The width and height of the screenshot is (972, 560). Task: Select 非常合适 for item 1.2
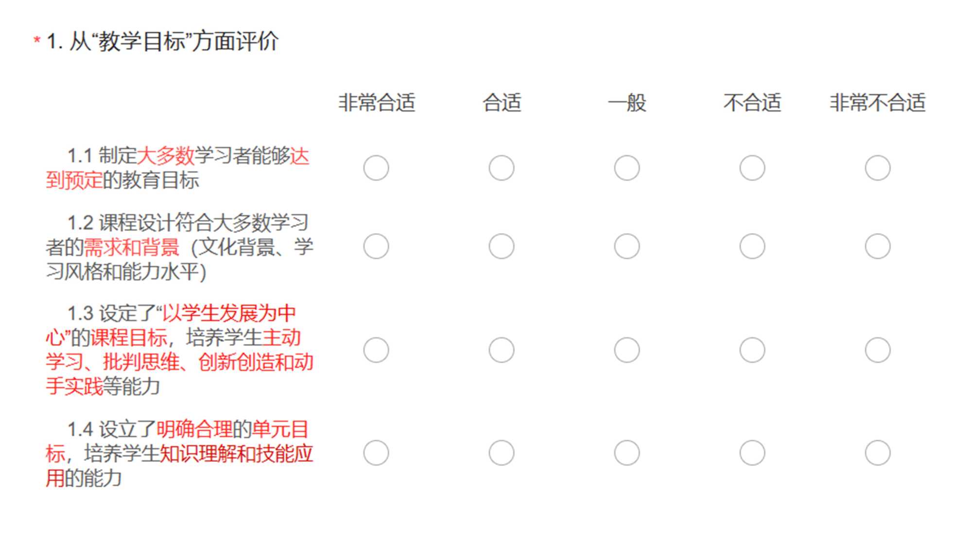tap(376, 246)
